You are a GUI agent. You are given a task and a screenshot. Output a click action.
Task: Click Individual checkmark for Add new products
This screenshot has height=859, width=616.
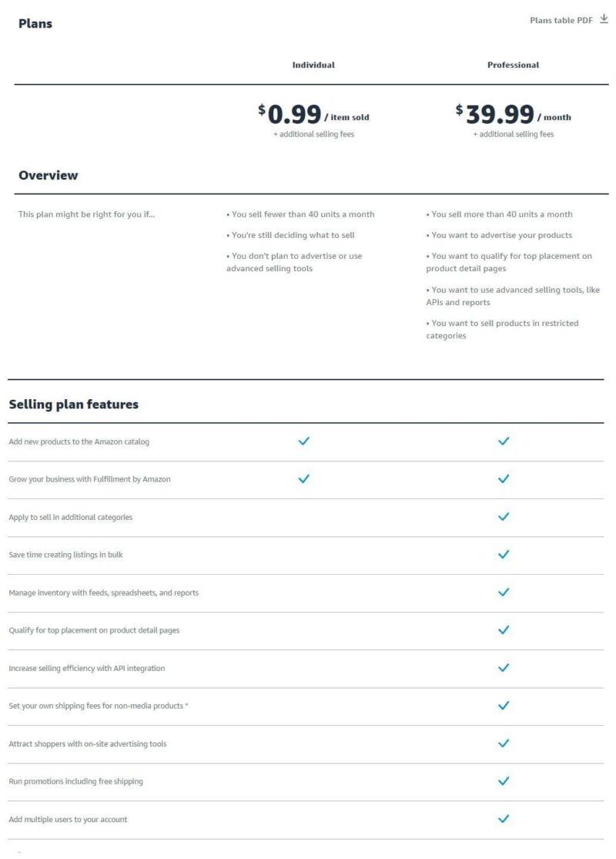click(x=304, y=441)
